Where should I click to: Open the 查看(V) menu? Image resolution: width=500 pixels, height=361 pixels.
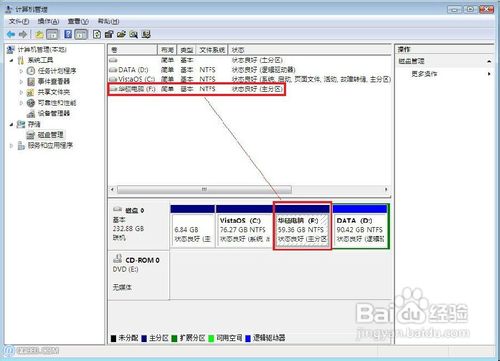[x=78, y=21]
